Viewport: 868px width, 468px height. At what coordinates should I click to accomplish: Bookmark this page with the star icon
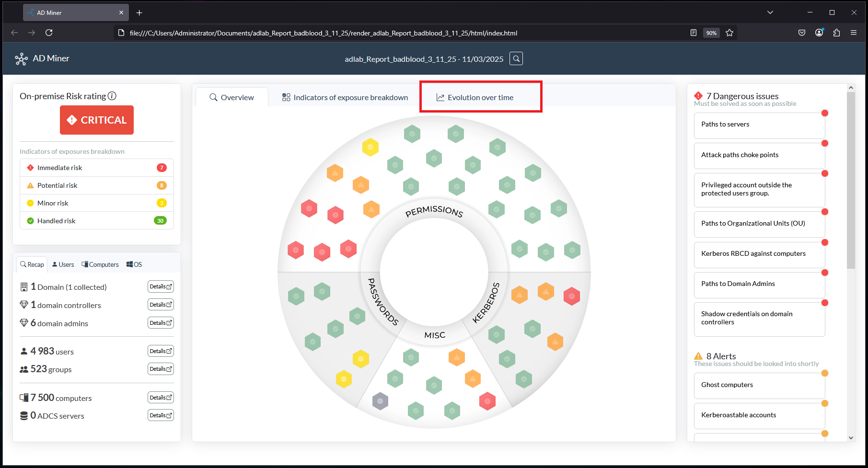729,33
